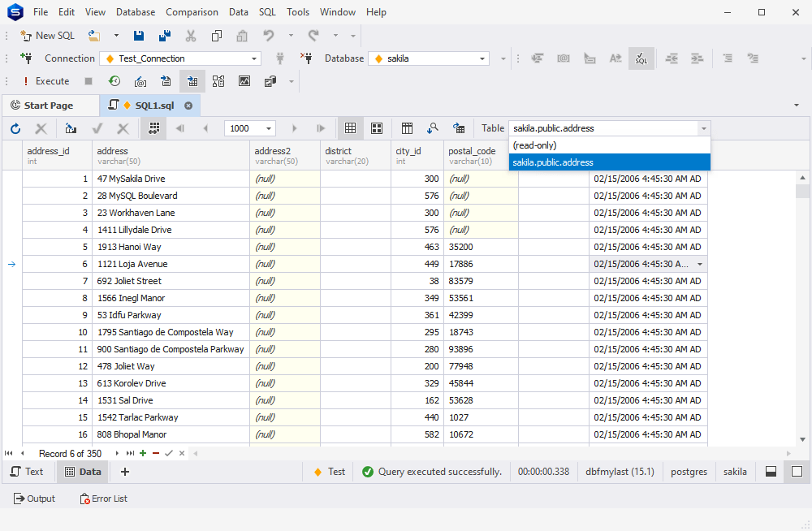Go to last page arrow
The height and width of the screenshot is (531, 812).
click(x=321, y=128)
